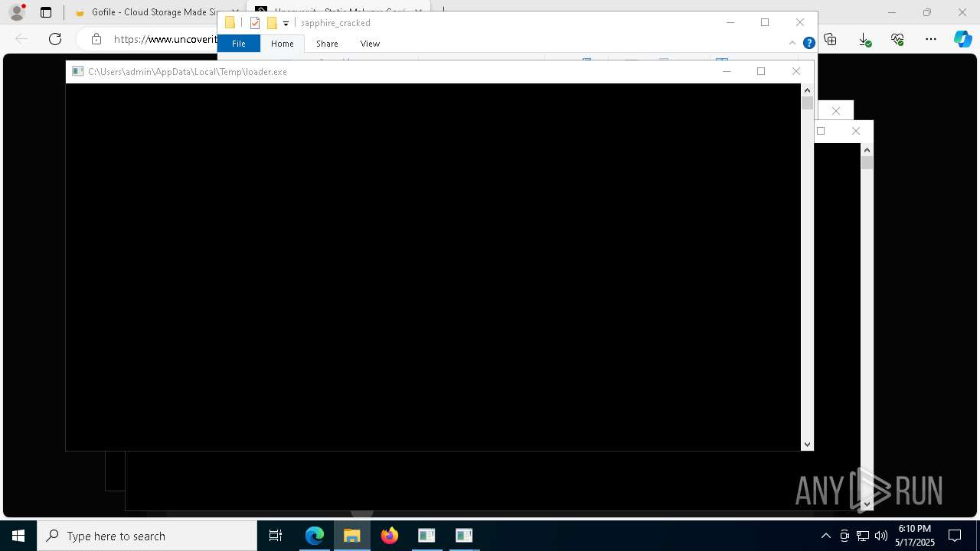980x551 pixels.
Task: Open the Edge profile avatar
Action: pos(16,12)
